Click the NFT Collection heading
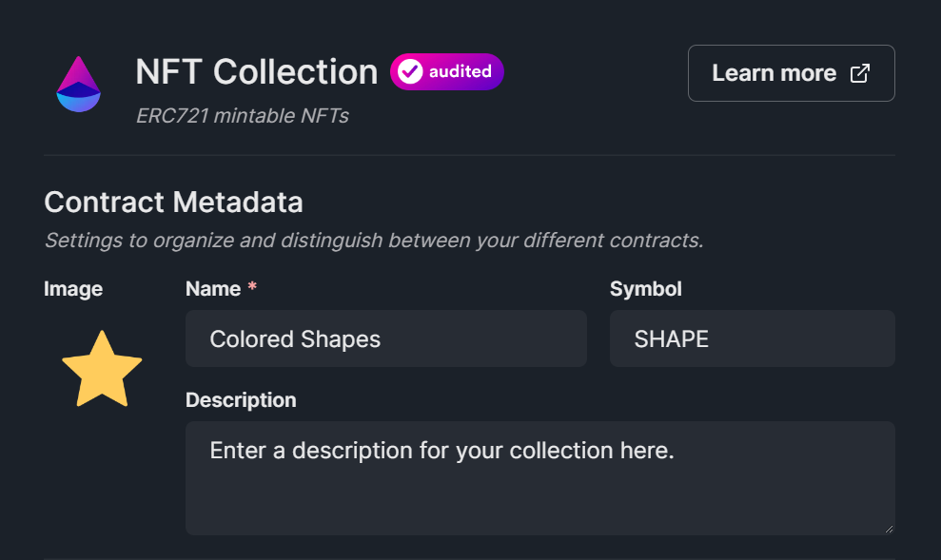941x560 pixels. tap(257, 71)
